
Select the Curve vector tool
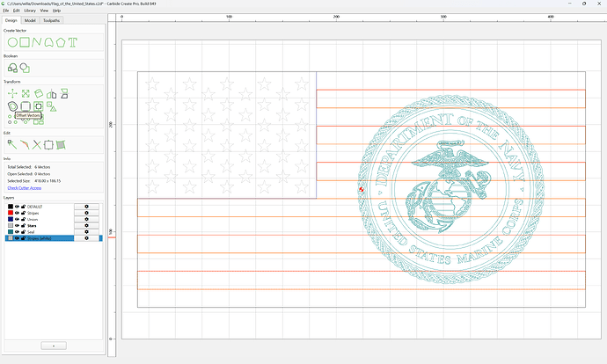(x=48, y=42)
